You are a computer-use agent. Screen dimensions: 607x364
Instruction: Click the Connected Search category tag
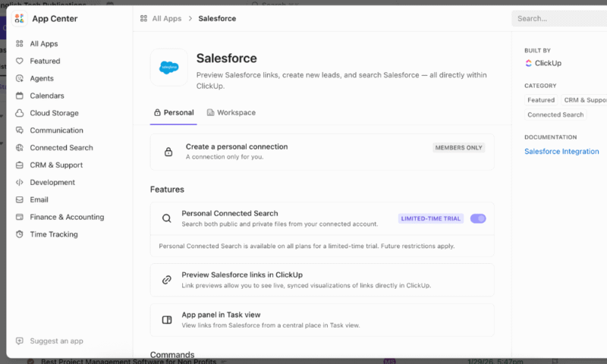(x=555, y=115)
